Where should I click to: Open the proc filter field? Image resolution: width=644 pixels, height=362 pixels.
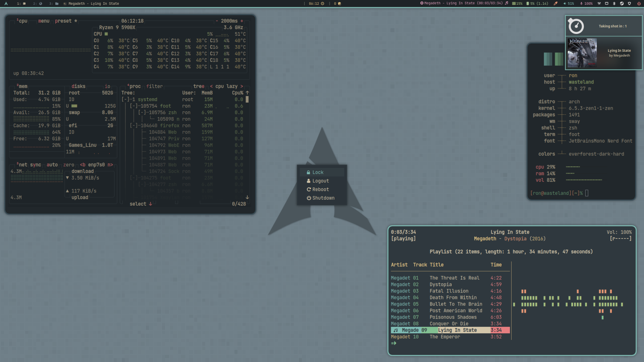[x=155, y=86]
